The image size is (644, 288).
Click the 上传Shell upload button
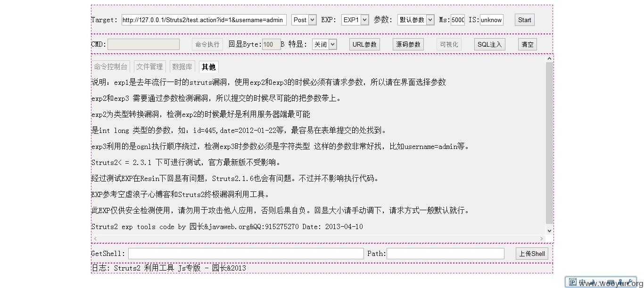point(532,254)
